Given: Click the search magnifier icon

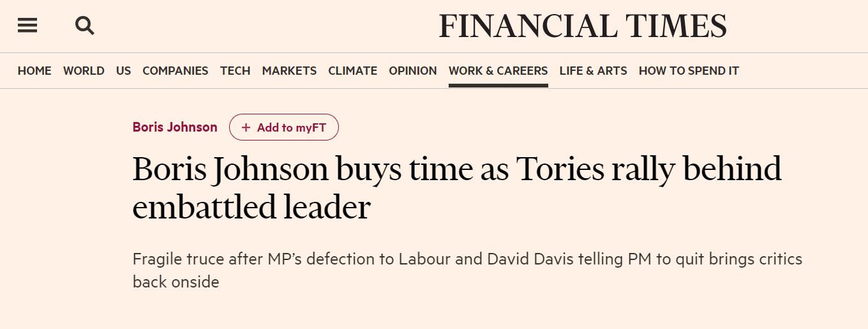Looking at the screenshot, I should point(85,26).
